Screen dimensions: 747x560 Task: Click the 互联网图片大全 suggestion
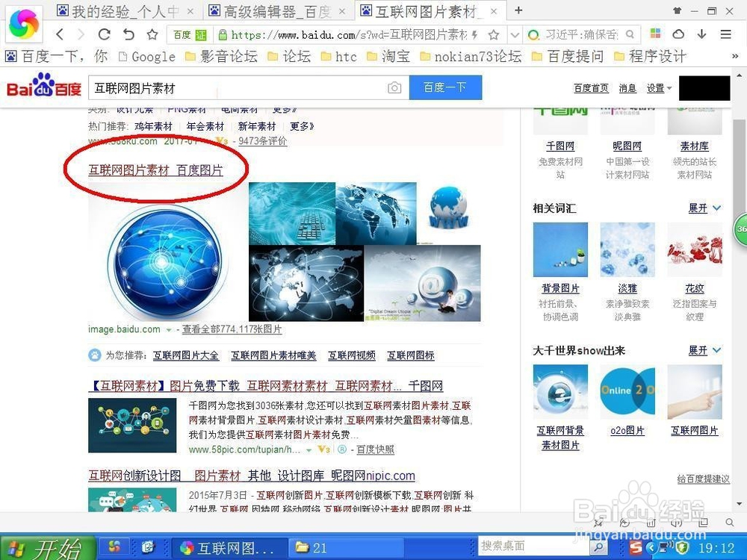pos(186,355)
